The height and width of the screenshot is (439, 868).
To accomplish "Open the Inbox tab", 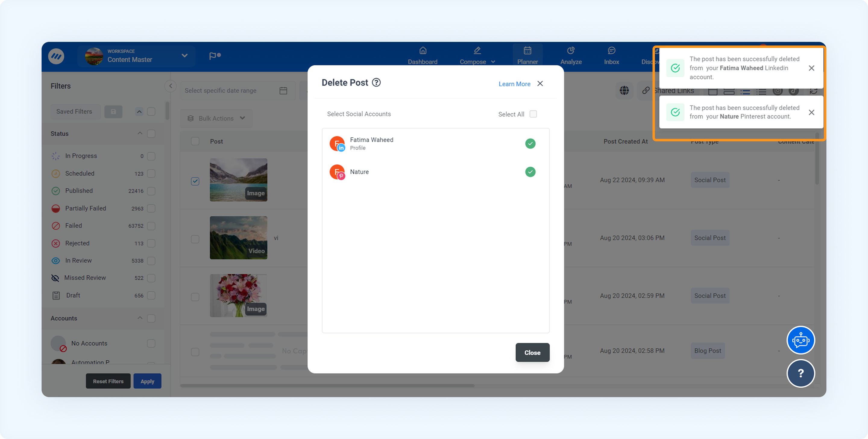I will [x=611, y=56].
